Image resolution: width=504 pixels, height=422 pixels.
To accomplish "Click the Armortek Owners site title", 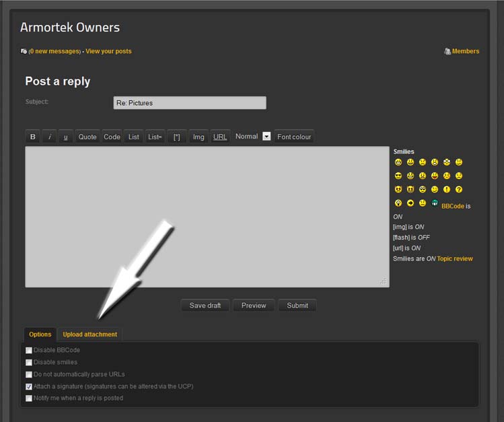I will pyautogui.click(x=70, y=28).
